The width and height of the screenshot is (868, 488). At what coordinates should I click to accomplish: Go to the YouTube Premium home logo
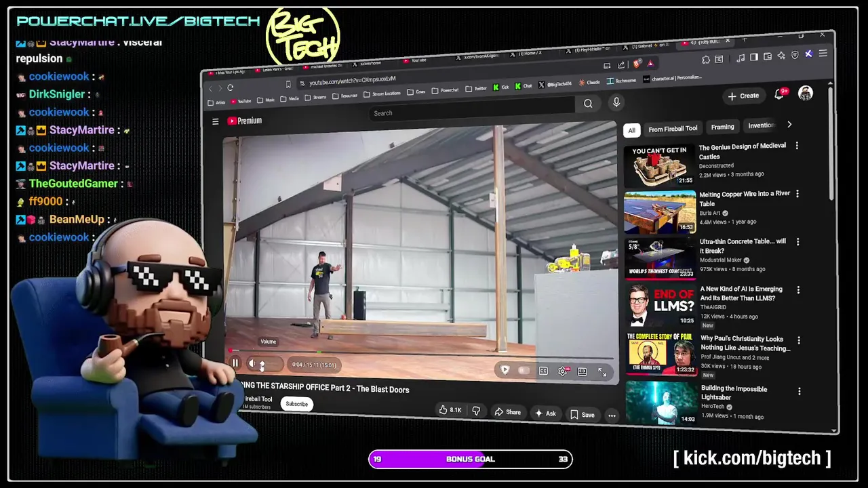[x=245, y=121]
